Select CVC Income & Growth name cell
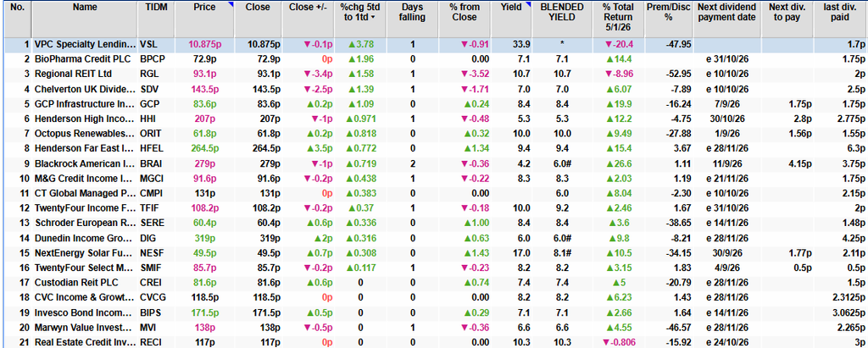This screenshot has height=348, width=868. click(x=85, y=298)
